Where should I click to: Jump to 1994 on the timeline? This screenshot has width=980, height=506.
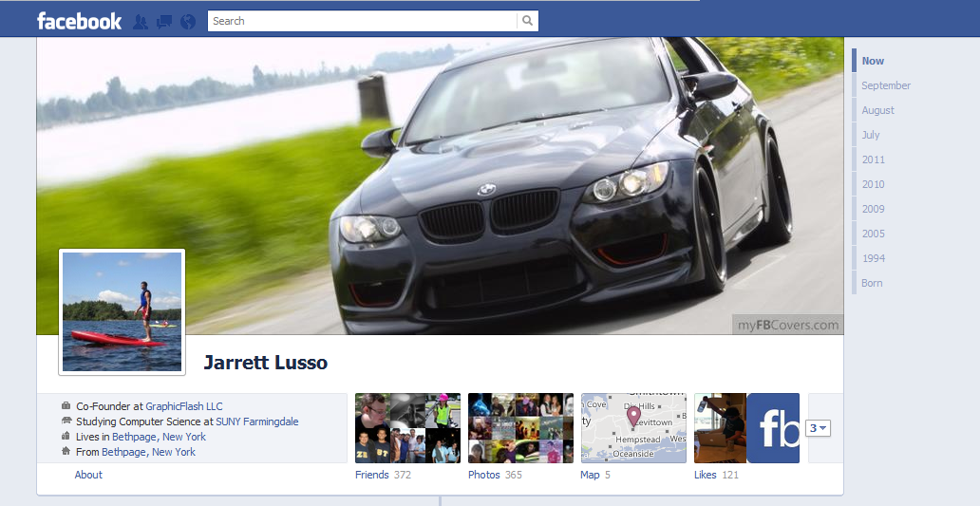pyautogui.click(x=873, y=258)
